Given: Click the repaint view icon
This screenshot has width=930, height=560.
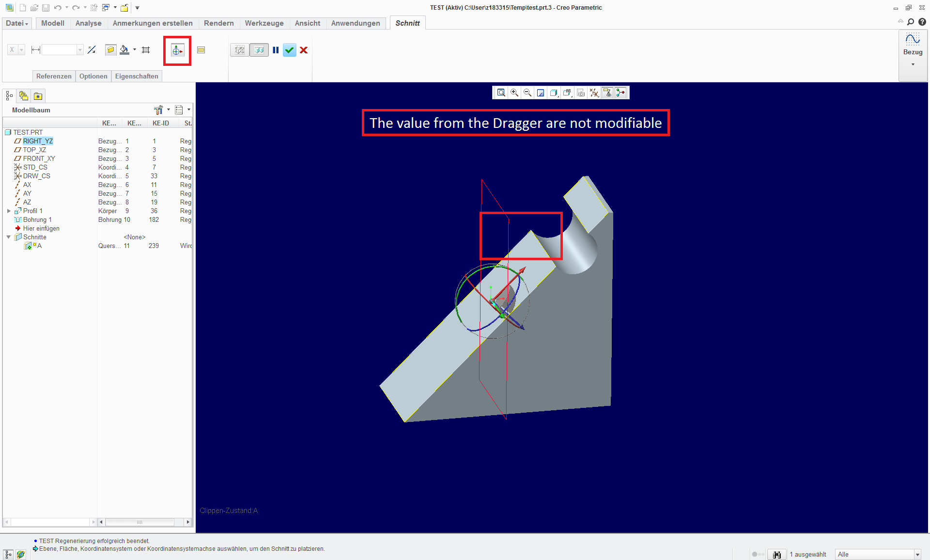Looking at the screenshot, I should pos(541,93).
